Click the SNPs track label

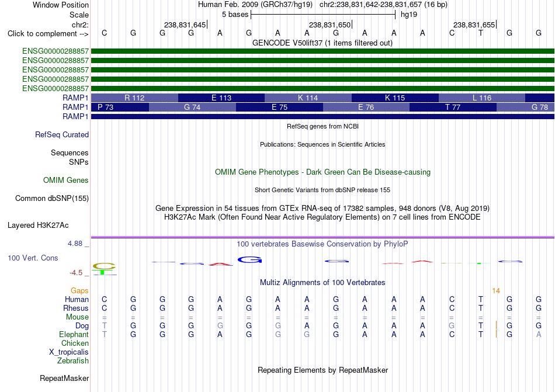[79, 162]
